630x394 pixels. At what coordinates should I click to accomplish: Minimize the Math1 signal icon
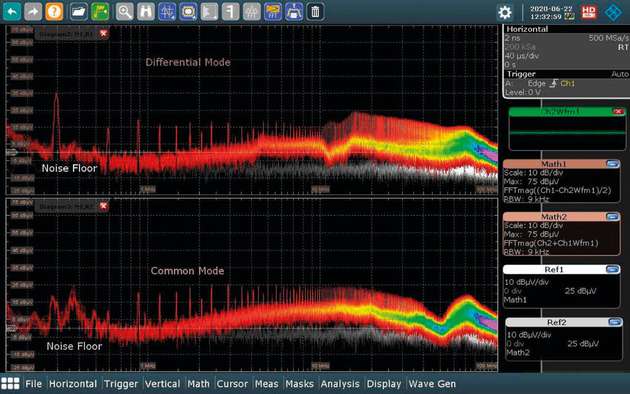613,163
